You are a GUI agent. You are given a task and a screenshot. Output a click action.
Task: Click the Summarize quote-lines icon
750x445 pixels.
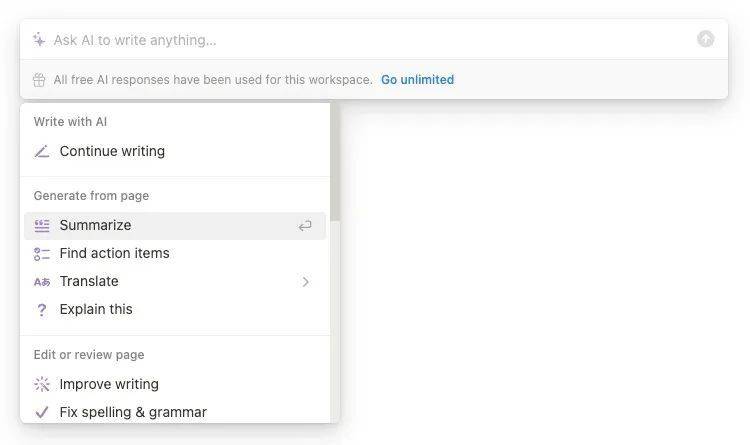[42, 226]
